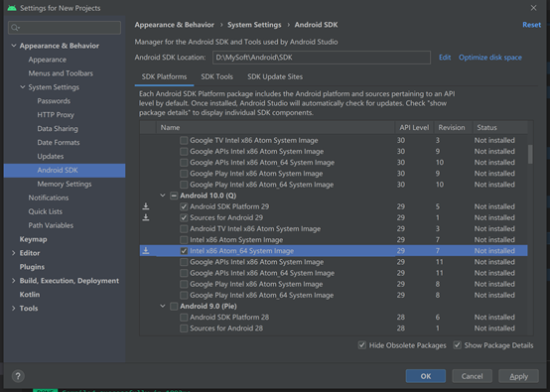Collapse the Android 10.0 (Q) group
Viewport: 550px width, 392px height.
[163, 196]
